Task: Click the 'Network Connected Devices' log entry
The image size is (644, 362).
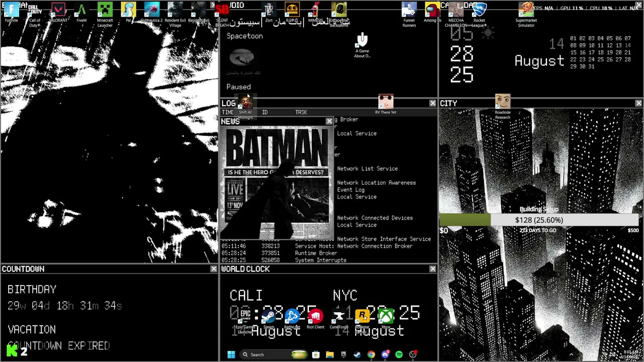Action: [x=375, y=218]
